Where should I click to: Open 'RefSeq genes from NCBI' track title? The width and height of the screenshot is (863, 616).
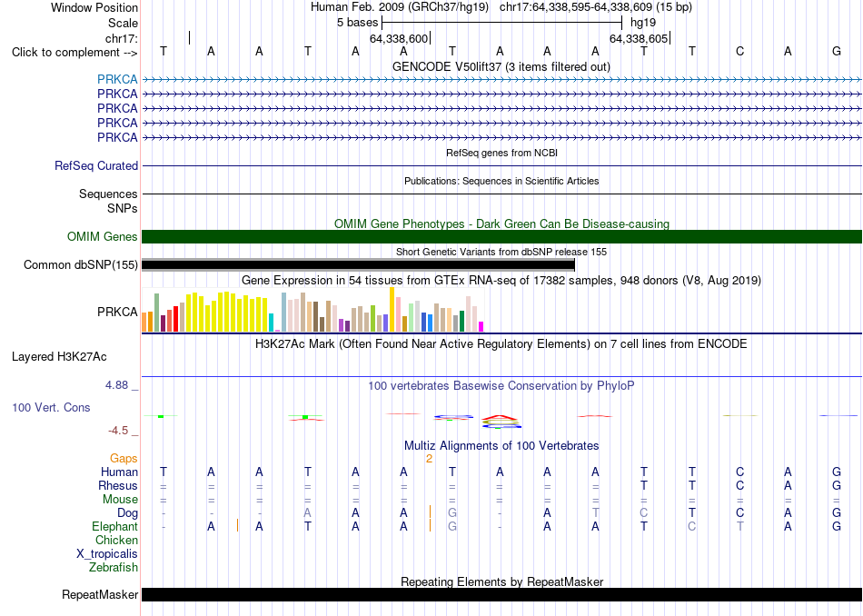click(x=501, y=153)
